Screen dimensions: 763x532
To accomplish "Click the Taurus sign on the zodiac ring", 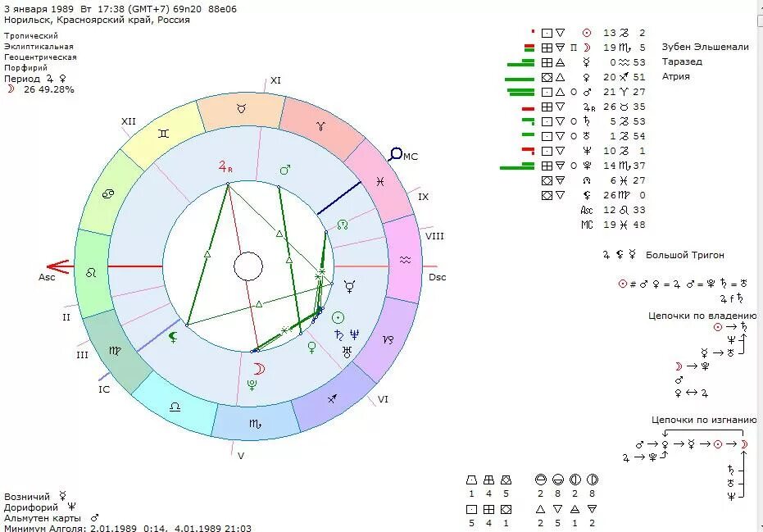I will (x=241, y=108).
